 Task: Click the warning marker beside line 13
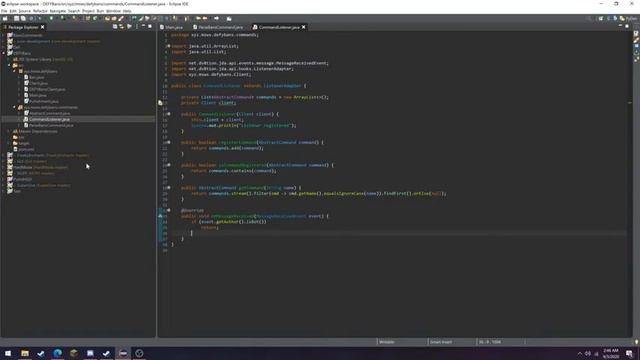pos(160,103)
